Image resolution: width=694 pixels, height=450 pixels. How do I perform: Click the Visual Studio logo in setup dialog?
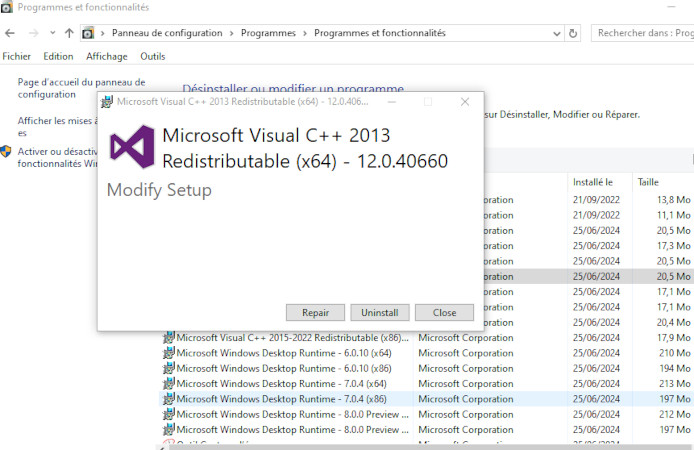(x=132, y=147)
